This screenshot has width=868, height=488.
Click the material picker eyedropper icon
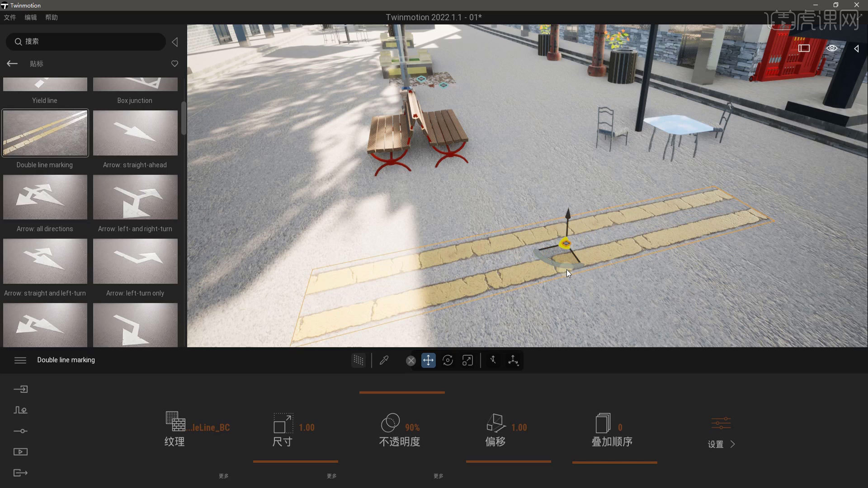[384, 361]
